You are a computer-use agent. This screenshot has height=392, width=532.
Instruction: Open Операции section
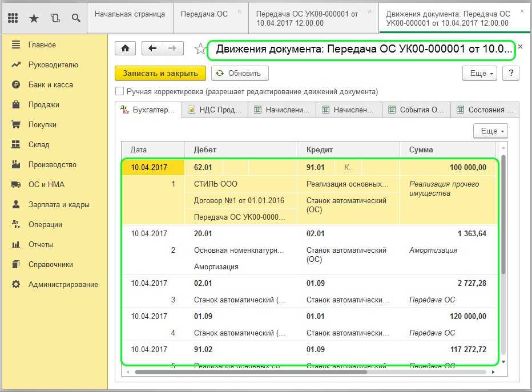pos(45,224)
